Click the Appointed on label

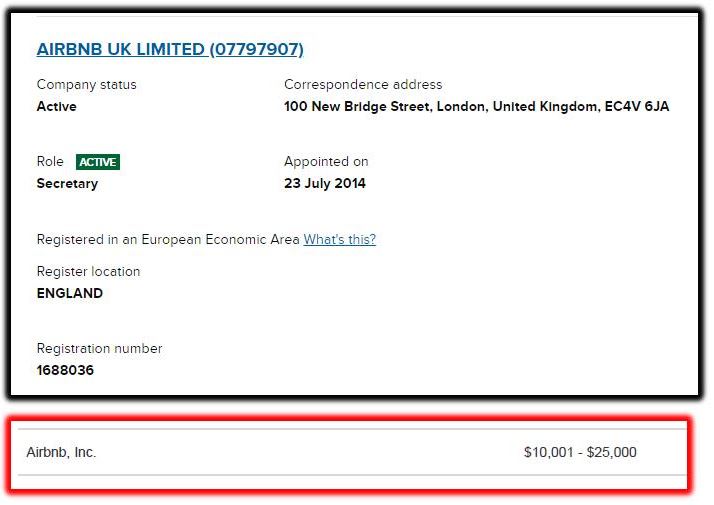[326, 162]
